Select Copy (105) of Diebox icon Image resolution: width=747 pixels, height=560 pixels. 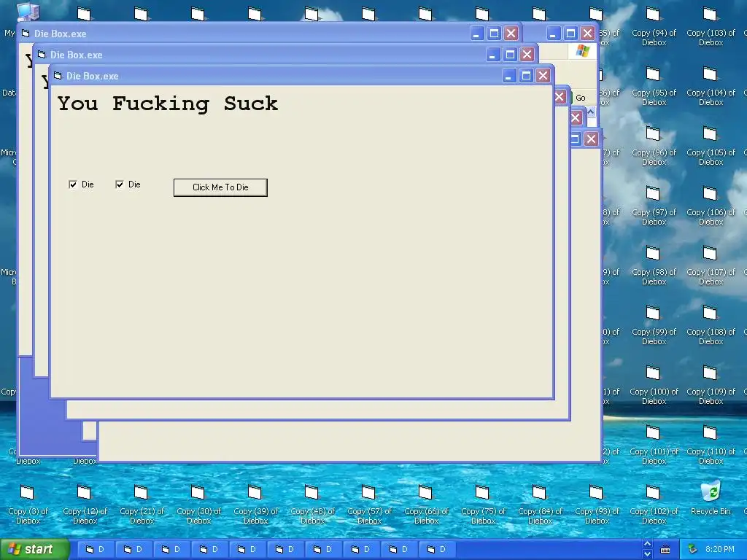point(711,147)
